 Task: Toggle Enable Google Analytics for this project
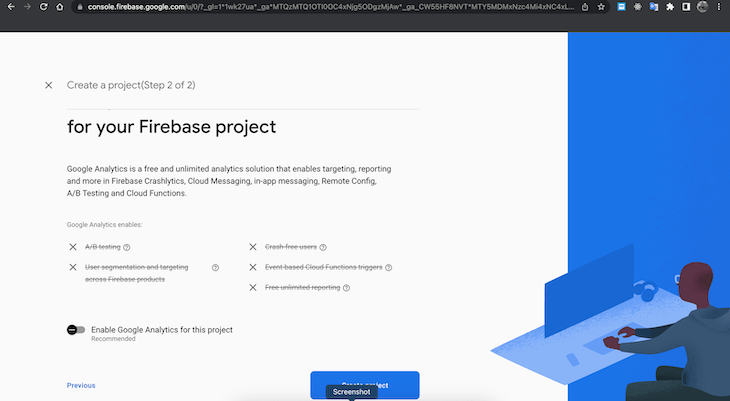(x=76, y=329)
